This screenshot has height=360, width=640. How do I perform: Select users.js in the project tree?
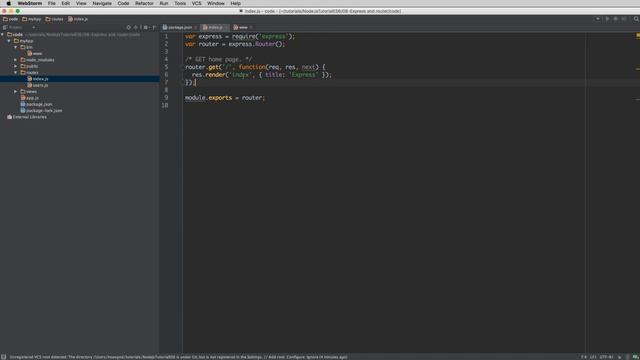pyautogui.click(x=38, y=85)
